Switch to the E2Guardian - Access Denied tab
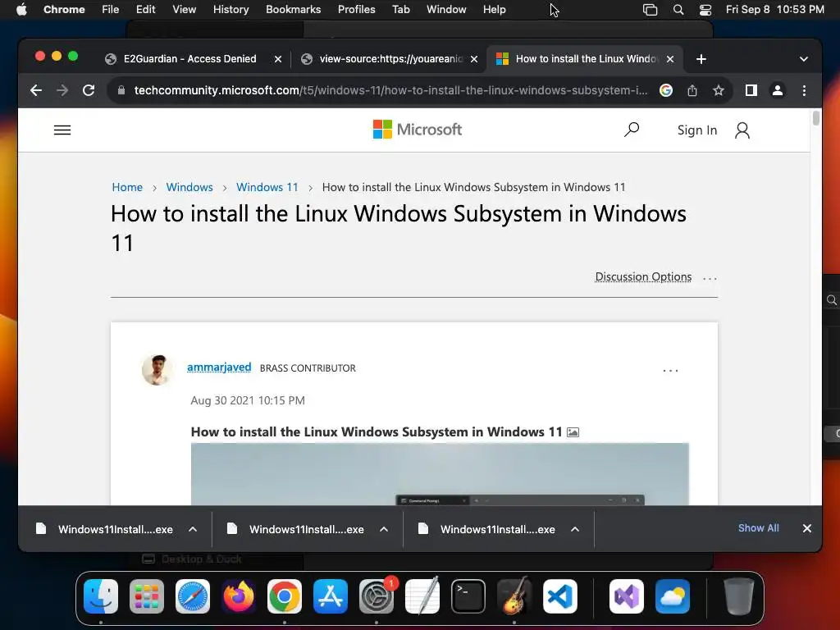 coord(189,59)
